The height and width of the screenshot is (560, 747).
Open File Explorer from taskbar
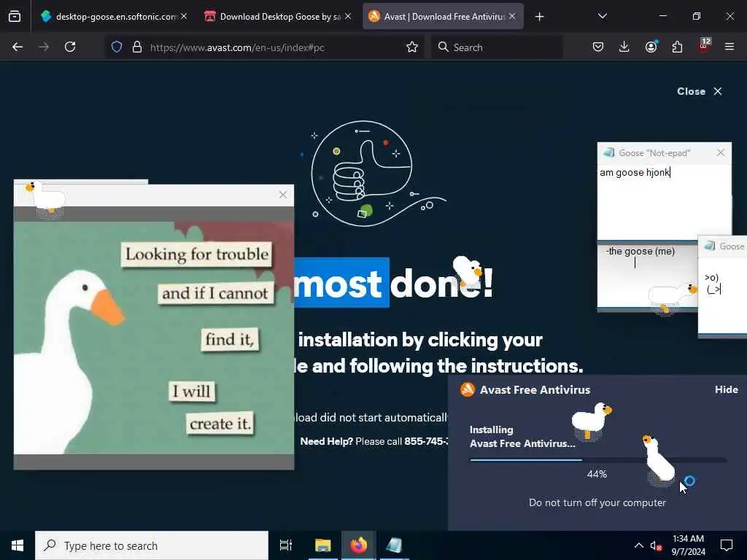tap(323, 545)
